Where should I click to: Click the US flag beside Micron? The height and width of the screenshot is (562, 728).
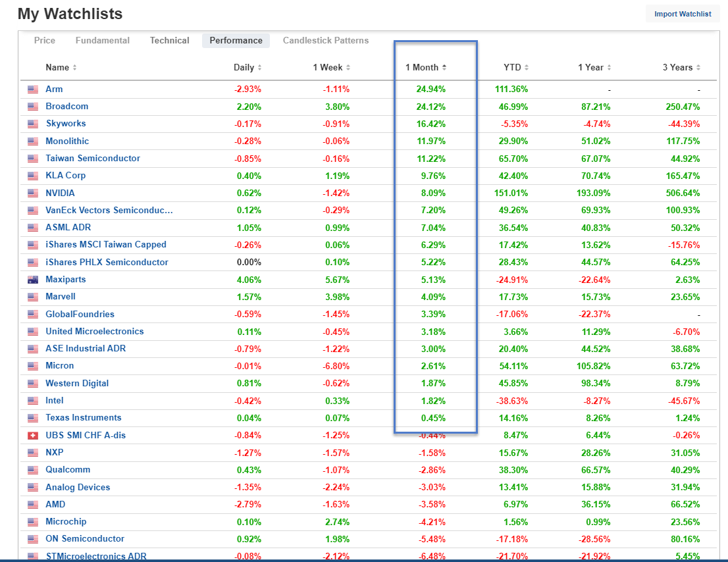click(x=32, y=366)
